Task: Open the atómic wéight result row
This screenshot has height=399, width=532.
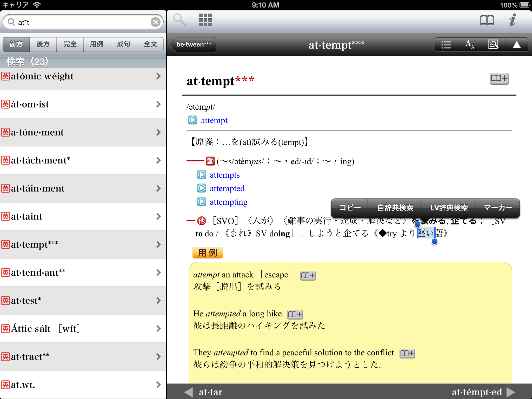Action: tap(78, 76)
